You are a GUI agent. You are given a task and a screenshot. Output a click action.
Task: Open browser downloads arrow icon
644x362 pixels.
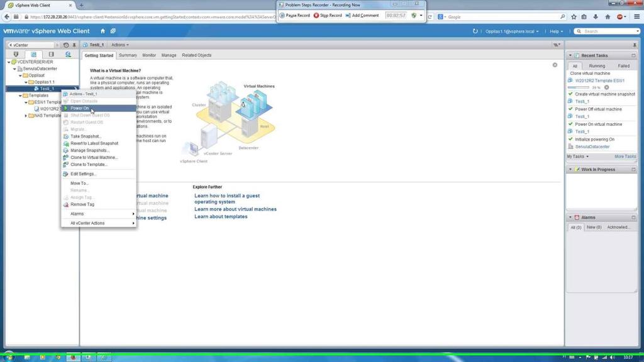pos(596,17)
